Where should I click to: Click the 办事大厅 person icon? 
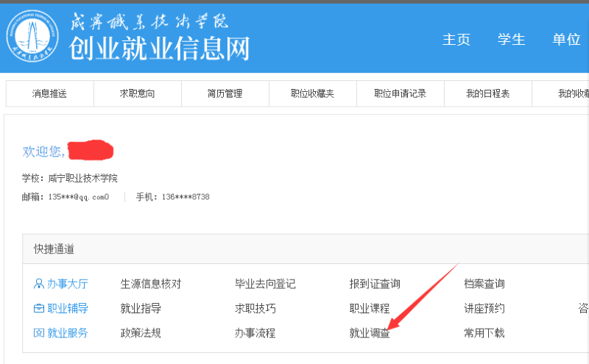(39, 284)
